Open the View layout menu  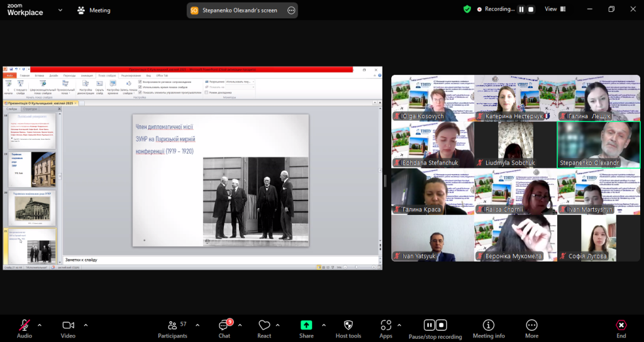point(554,9)
